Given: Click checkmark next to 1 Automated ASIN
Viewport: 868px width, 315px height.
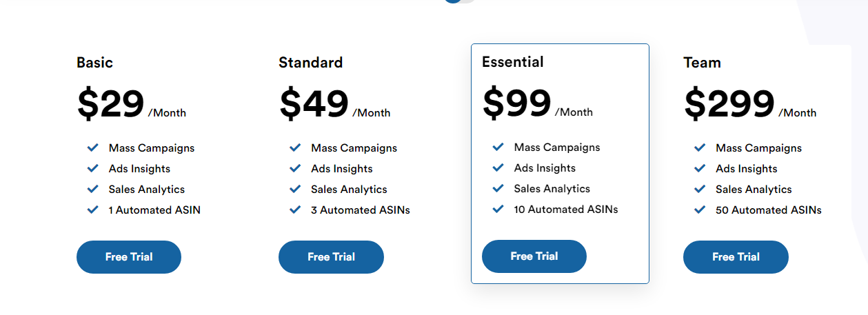Looking at the screenshot, I should [x=93, y=210].
